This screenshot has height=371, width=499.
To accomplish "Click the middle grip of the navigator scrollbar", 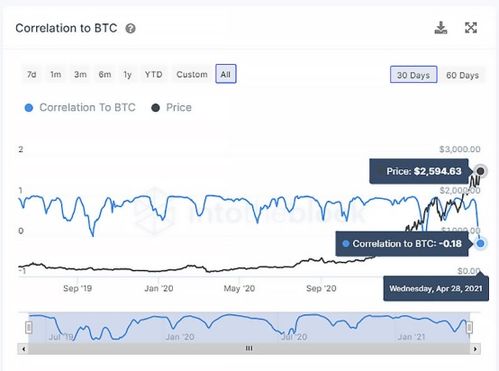I will (249, 349).
